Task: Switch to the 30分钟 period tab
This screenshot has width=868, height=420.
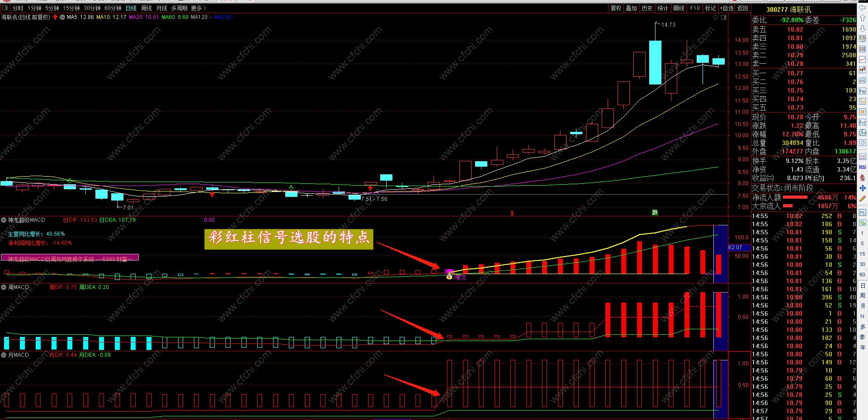Action: coord(92,8)
